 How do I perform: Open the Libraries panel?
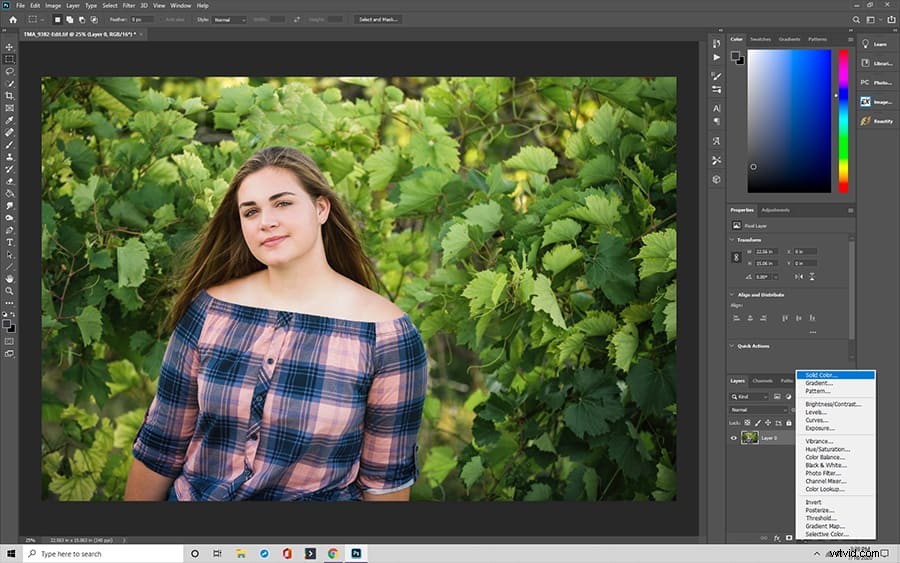coord(876,63)
